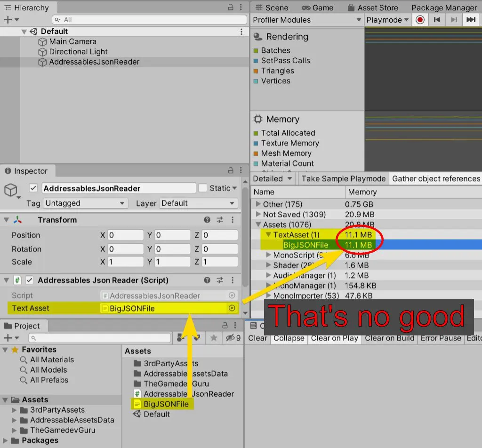This screenshot has width=482, height=448.
Task: Toggle the AddressablesJsonReader active checkbox
Action: pyautogui.click(x=34, y=188)
